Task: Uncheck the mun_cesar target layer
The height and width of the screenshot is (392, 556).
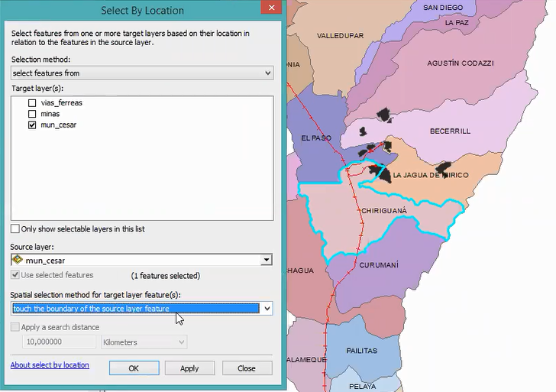Action: coord(32,125)
